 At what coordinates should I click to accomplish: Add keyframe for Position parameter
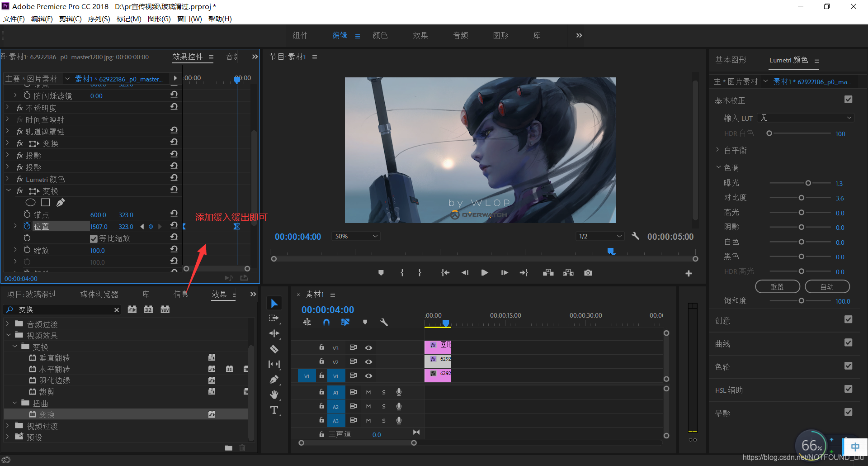(151, 227)
